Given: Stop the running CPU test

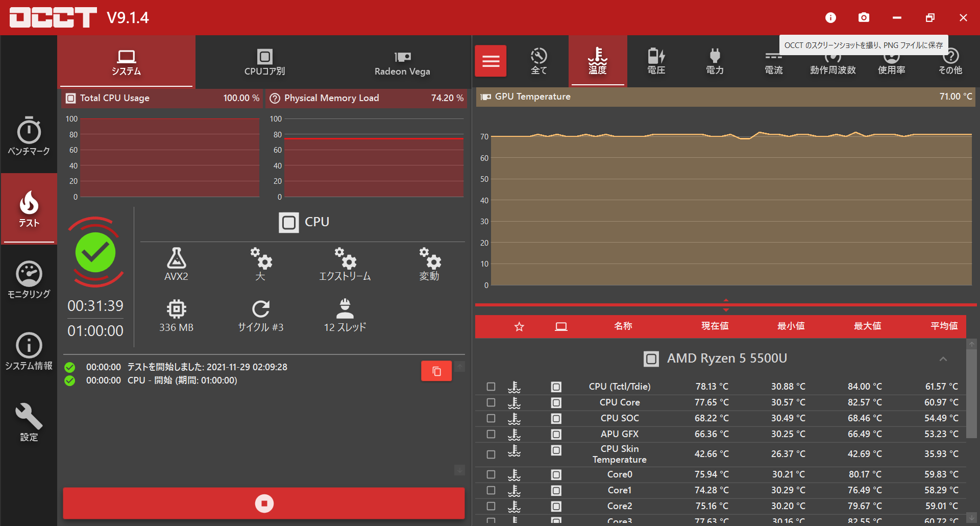Looking at the screenshot, I should point(264,504).
